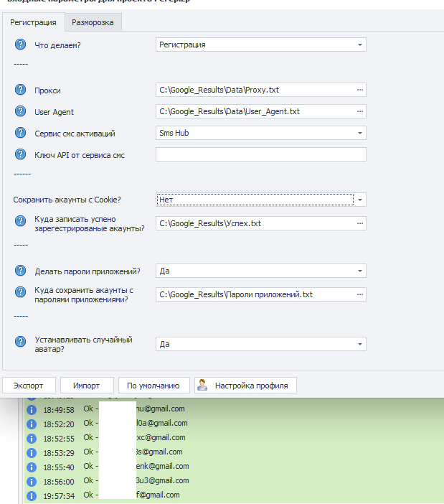Click the 'Сохранить акаунты с Cookie?' label
The width and height of the screenshot is (444, 504).
point(67,200)
